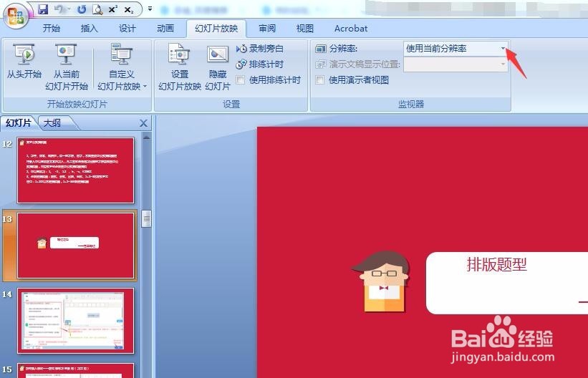Expand the 分辨率 resolution dropdown
The width and height of the screenshot is (588, 378).
coord(503,49)
